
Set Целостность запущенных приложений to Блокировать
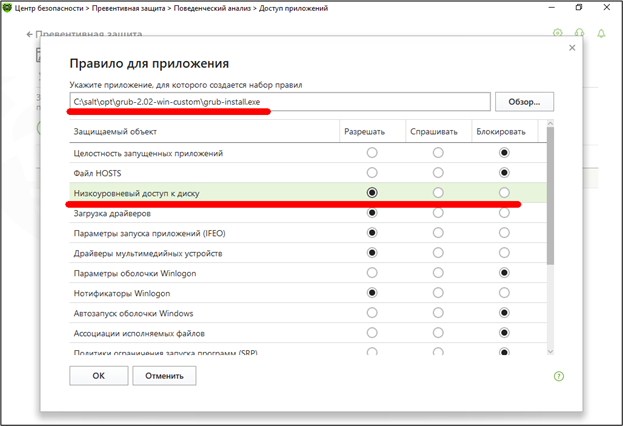pos(504,153)
